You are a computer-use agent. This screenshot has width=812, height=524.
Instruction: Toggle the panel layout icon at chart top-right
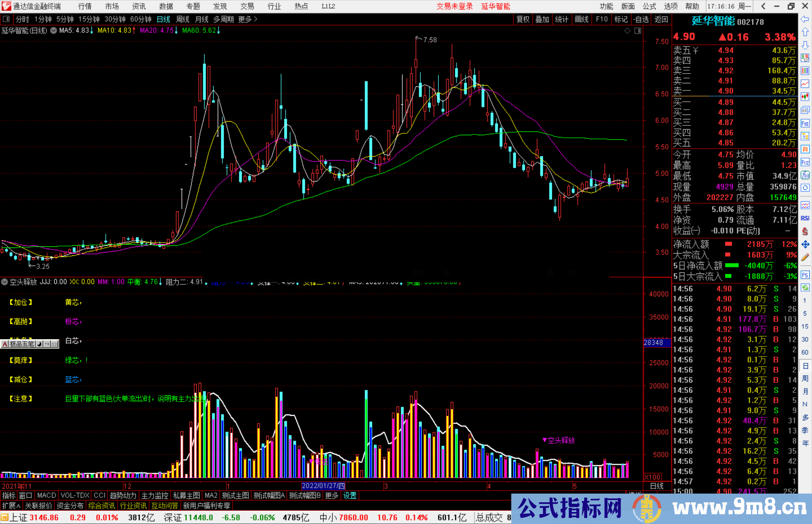[x=638, y=31]
